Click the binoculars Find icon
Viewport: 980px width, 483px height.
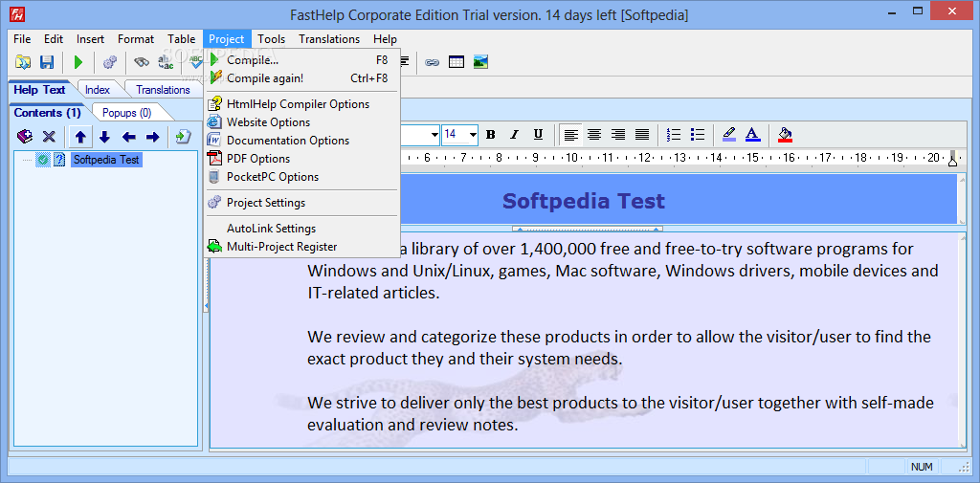point(142,62)
